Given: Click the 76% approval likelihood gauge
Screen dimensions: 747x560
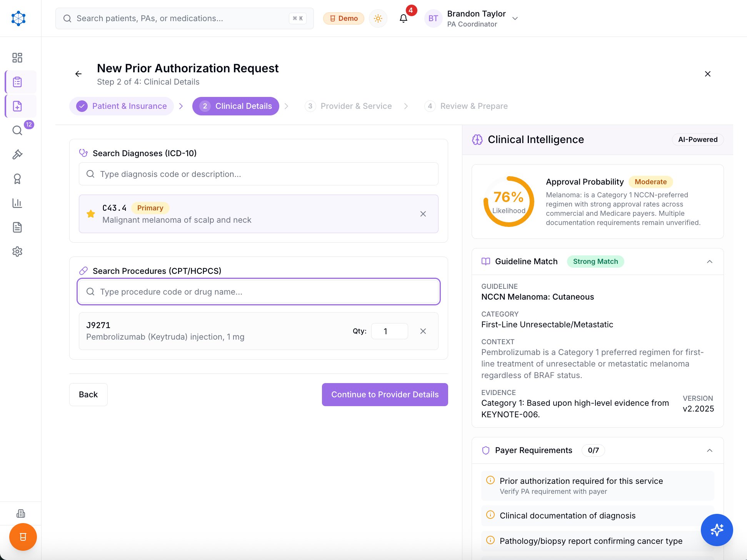Looking at the screenshot, I should tap(509, 202).
